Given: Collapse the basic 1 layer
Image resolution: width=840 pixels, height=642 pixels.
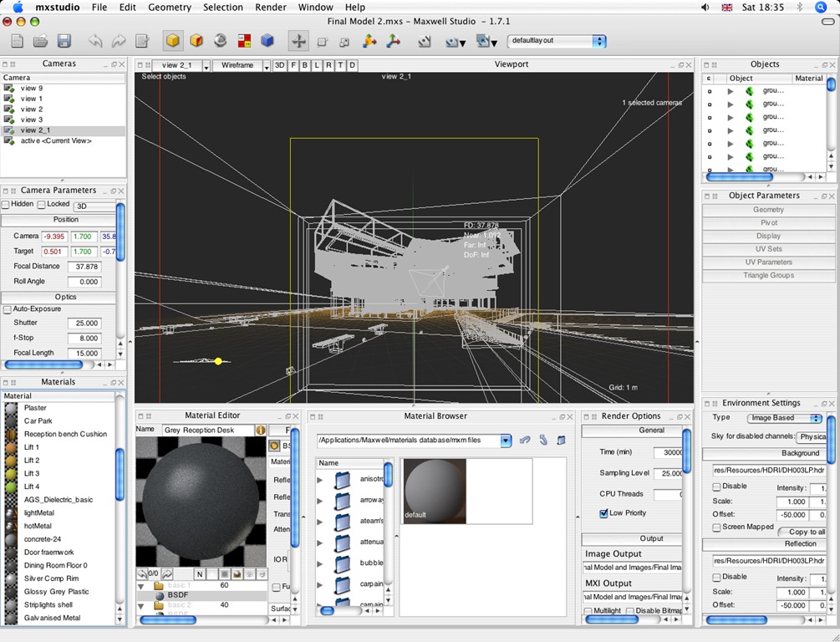Looking at the screenshot, I should (141, 586).
